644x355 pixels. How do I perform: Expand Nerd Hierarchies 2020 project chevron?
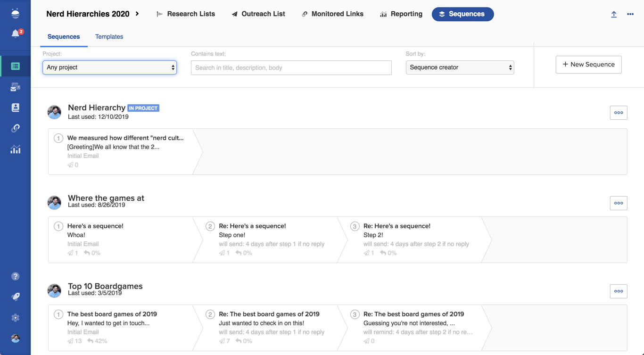pyautogui.click(x=137, y=14)
